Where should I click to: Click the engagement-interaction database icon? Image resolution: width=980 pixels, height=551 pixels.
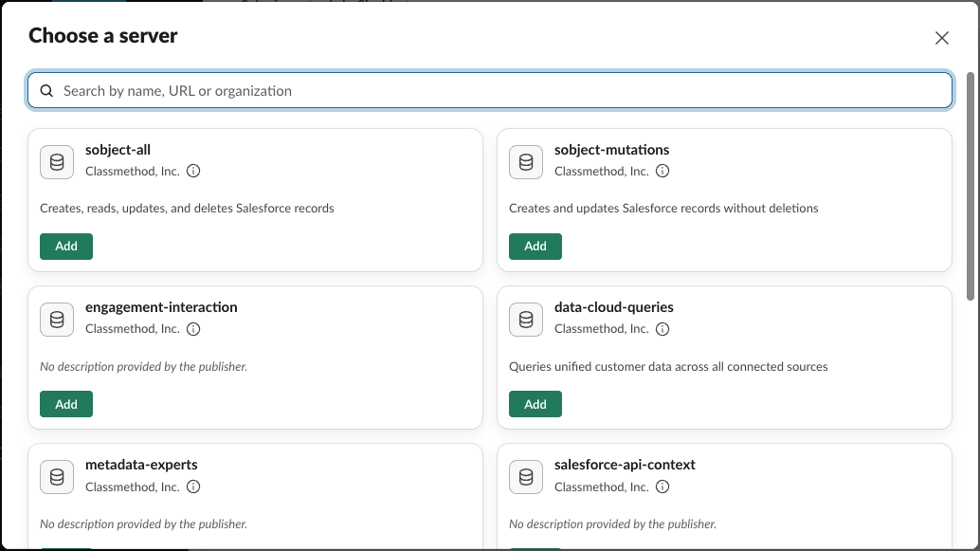tap(57, 320)
